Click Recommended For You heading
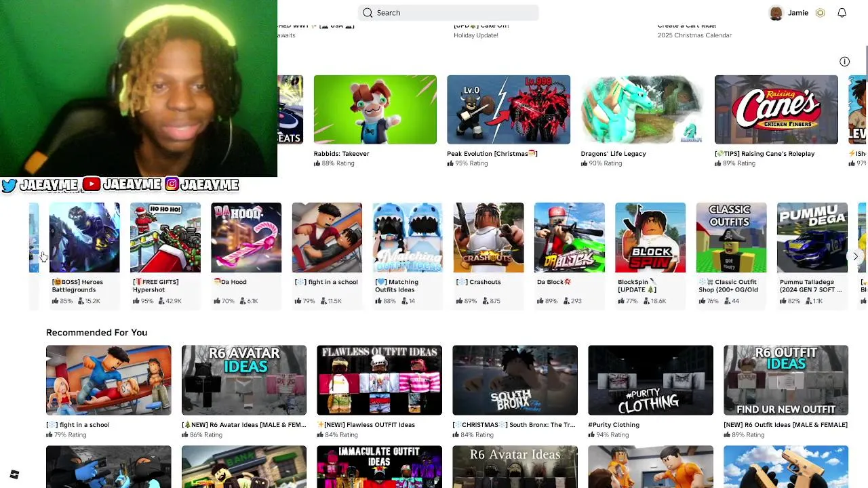The height and width of the screenshot is (488, 868). (96, 332)
